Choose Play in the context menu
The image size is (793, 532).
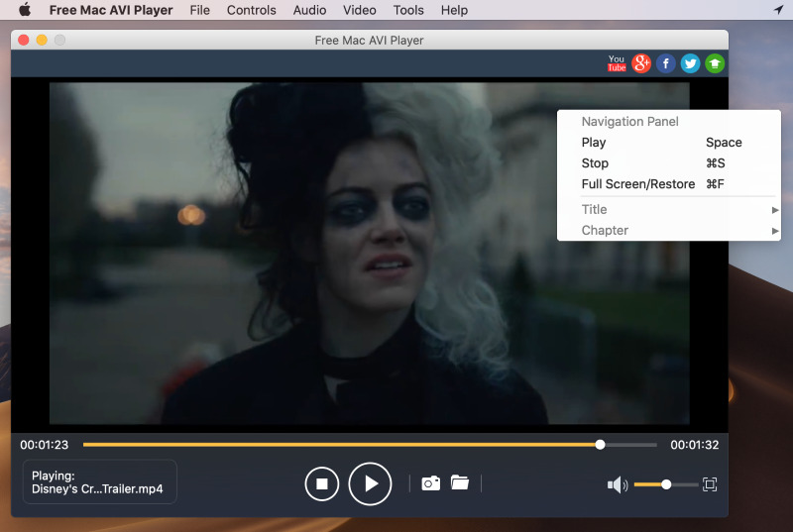point(668,143)
